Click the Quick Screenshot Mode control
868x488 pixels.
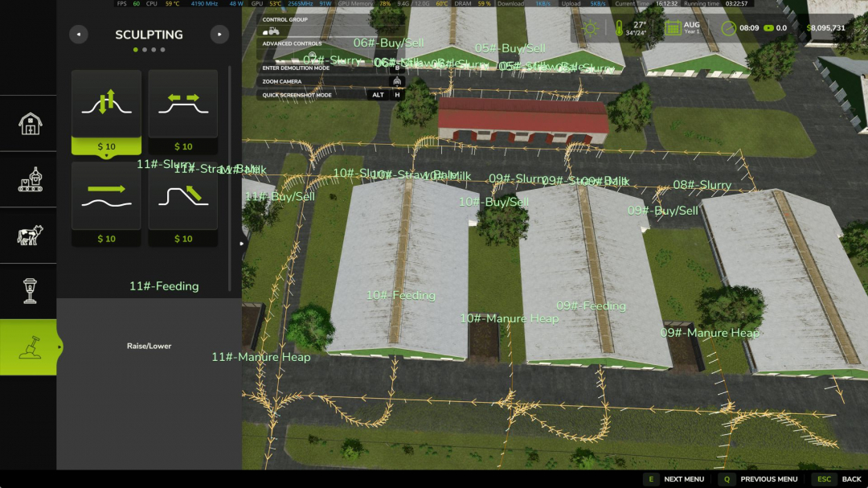[x=331, y=95]
